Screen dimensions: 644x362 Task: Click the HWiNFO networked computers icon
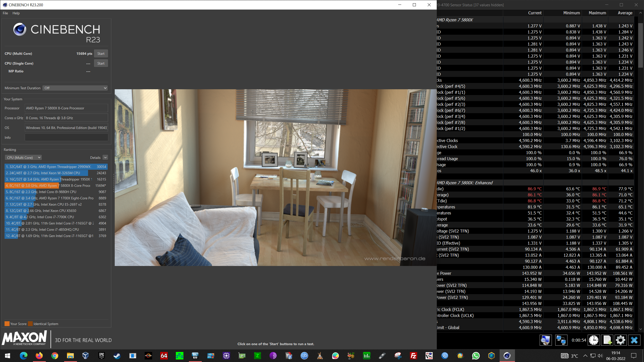[x=561, y=340]
